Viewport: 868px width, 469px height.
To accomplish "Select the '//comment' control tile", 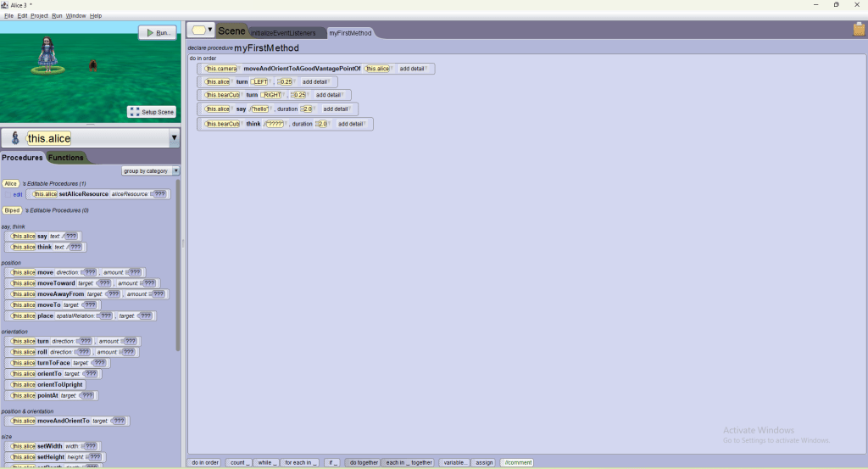I will click(x=518, y=462).
